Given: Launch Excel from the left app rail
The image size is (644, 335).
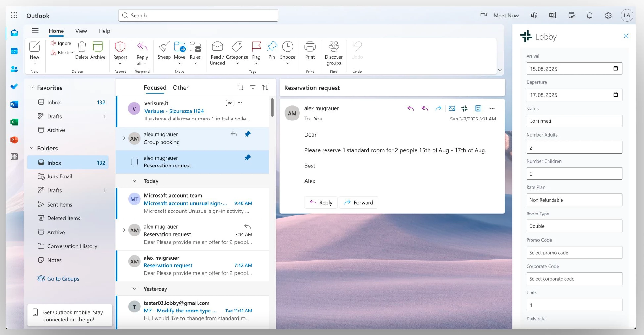Looking at the screenshot, I should point(14,122).
